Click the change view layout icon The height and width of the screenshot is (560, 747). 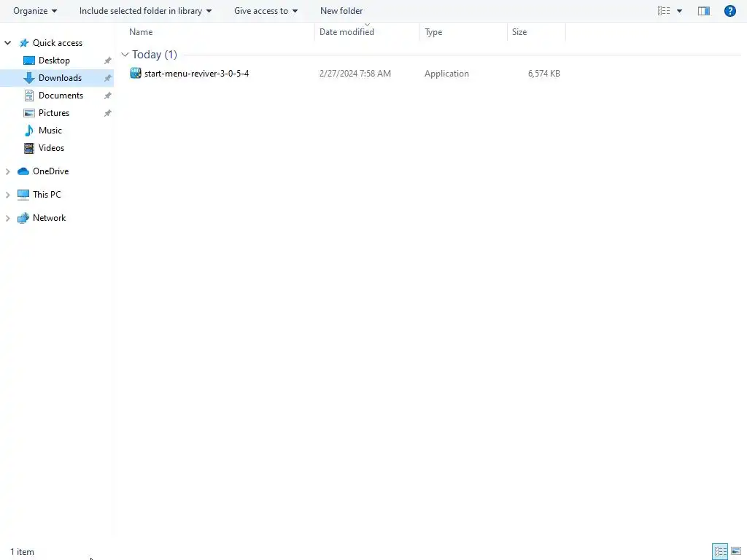[664, 10]
